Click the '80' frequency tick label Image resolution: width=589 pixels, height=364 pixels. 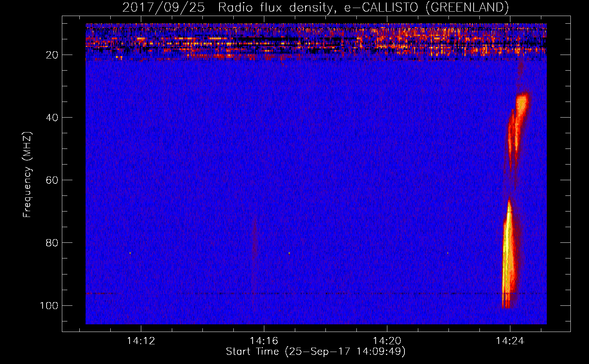tap(52, 243)
